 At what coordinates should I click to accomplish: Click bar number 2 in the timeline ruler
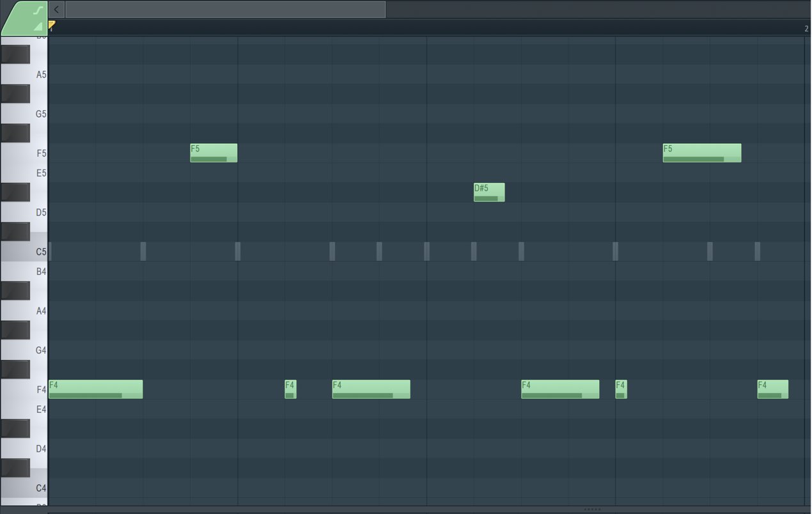tap(807, 29)
